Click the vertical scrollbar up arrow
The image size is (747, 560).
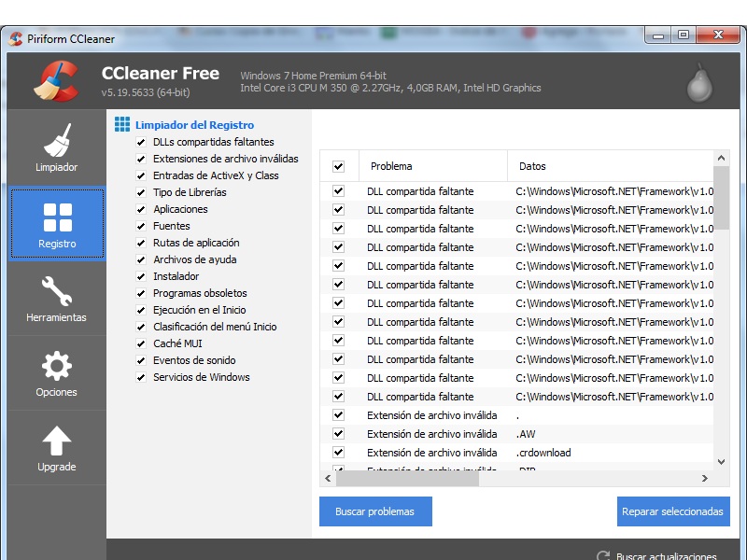tap(721, 158)
